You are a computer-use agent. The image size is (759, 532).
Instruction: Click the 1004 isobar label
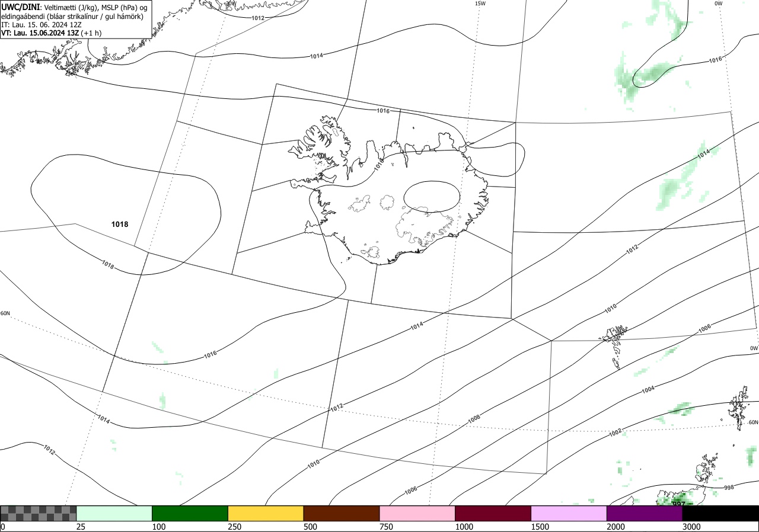648,390
